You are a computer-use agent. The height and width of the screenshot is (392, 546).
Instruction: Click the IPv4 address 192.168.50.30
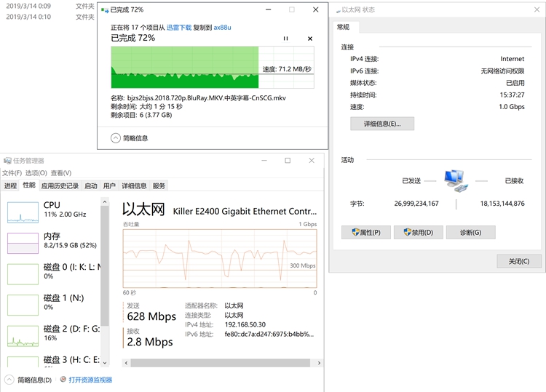245,324
